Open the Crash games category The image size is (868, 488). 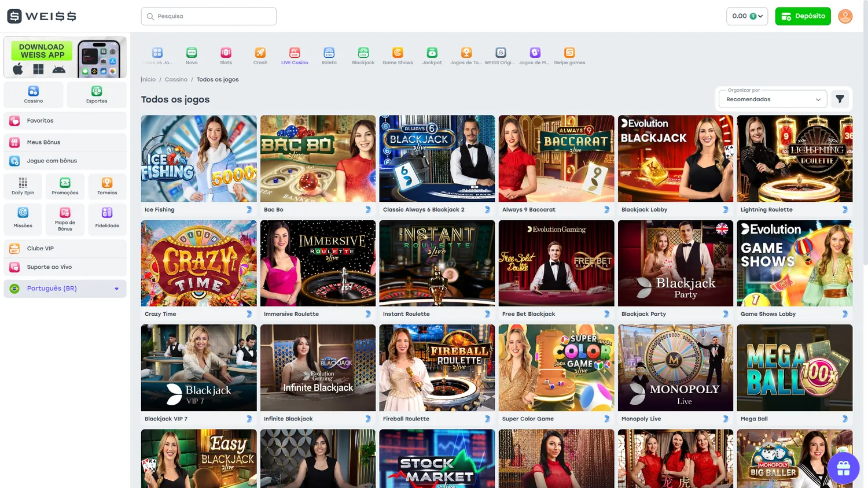260,56
